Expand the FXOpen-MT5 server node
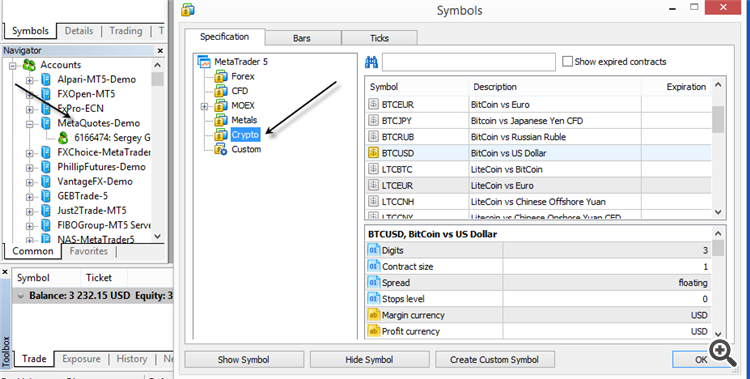 click(x=30, y=94)
